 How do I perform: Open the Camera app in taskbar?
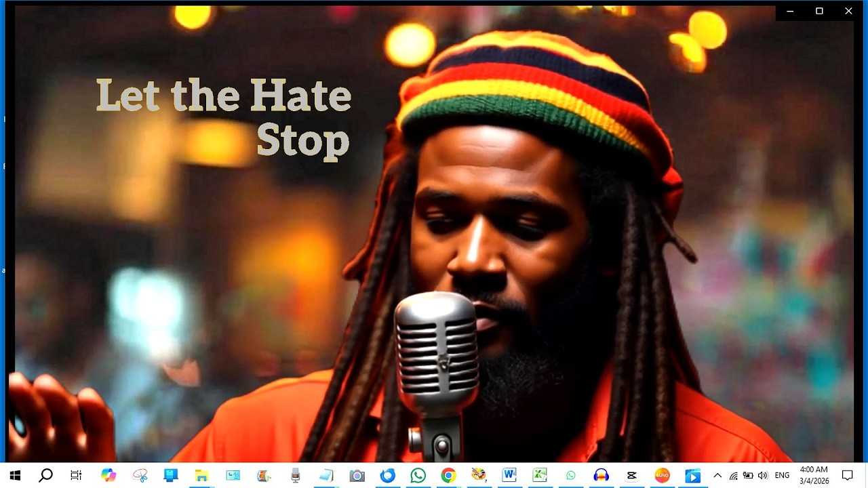[x=357, y=475]
